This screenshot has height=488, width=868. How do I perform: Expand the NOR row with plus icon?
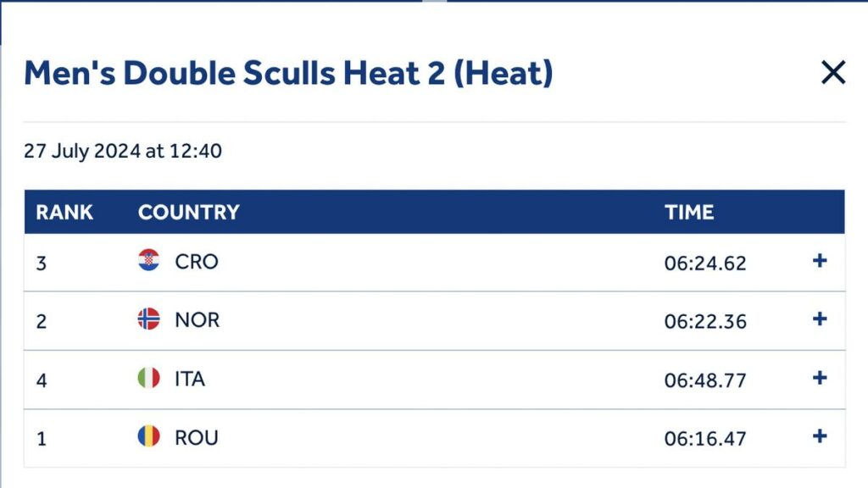820,319
